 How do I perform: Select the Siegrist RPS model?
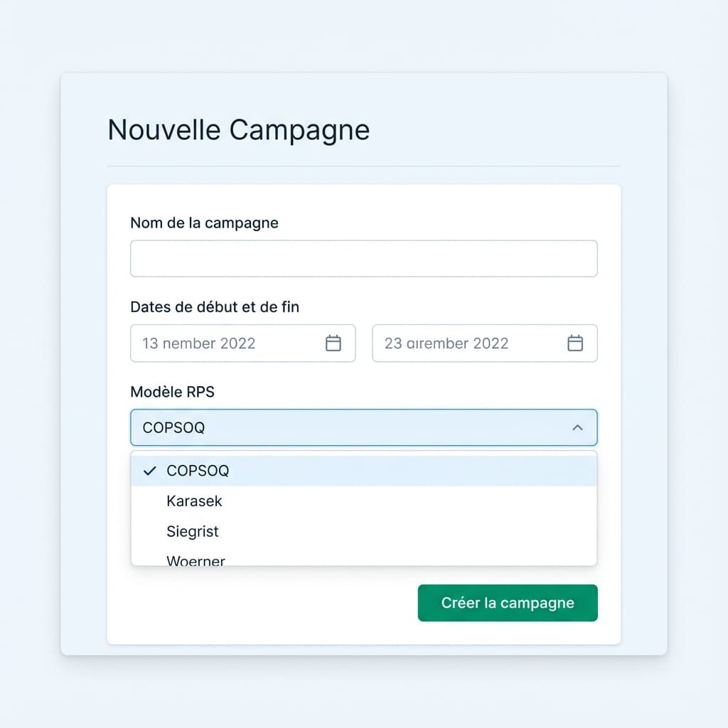pos(192,531)
